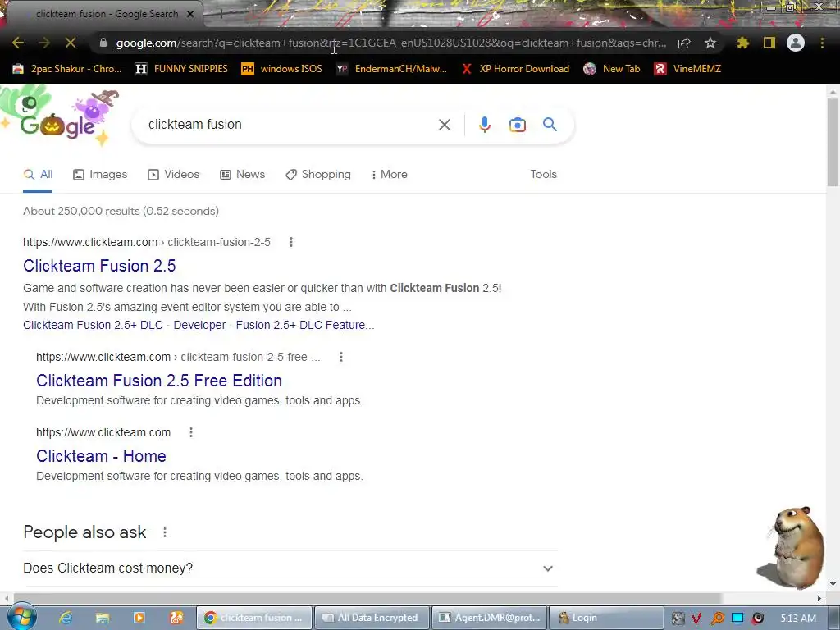Image resolution: width=840 pixels, height=630 pixels.
Task: Switch to the Shopping tab
Action: coord(318,174)
